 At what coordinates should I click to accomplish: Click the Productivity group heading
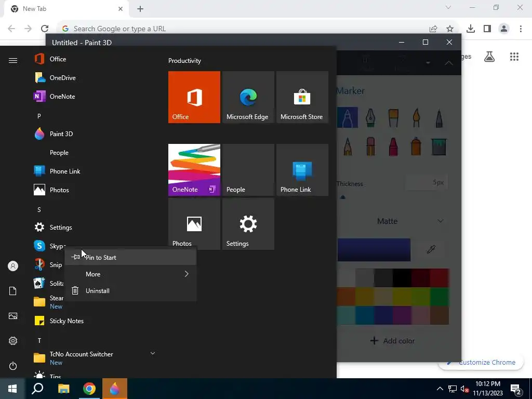pyautogui.click(x=184, y=61)
